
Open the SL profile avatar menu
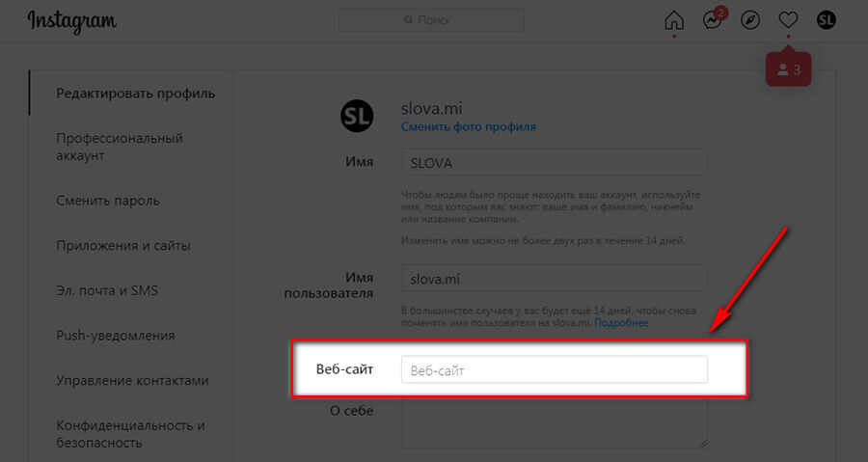[827, 20]
